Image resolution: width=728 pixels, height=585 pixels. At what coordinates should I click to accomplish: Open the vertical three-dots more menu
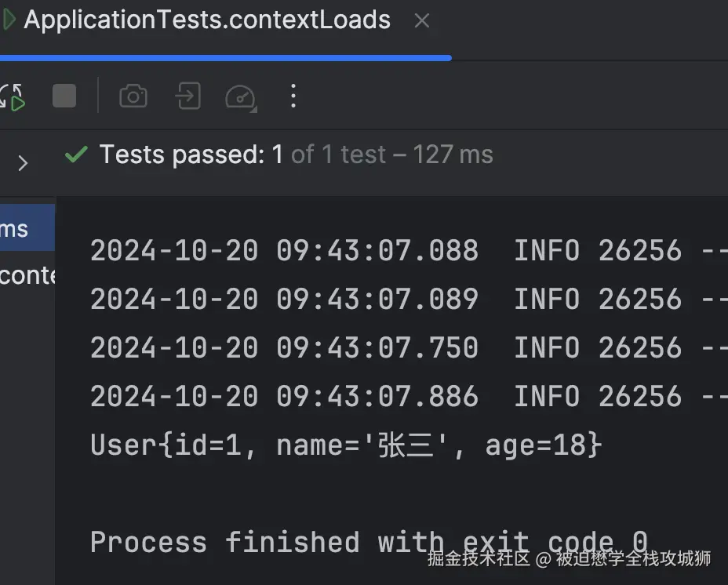[x=293, y=96]
